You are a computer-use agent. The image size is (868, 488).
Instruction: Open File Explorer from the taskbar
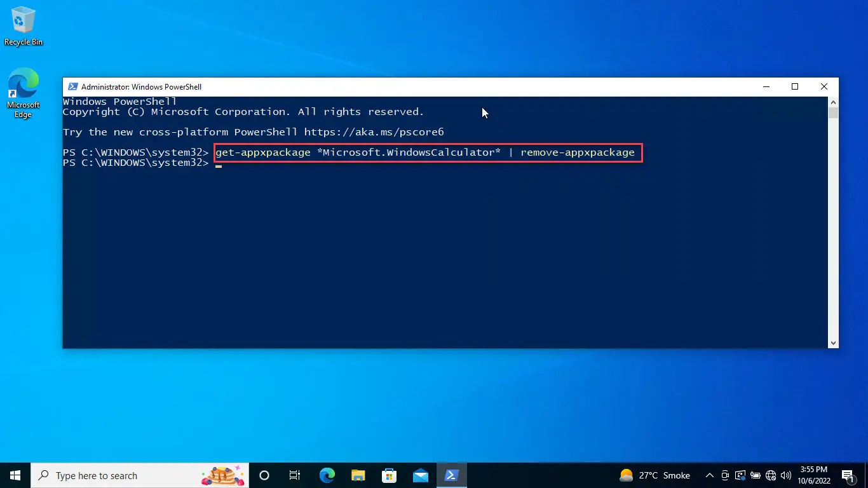tap(358, 475)
